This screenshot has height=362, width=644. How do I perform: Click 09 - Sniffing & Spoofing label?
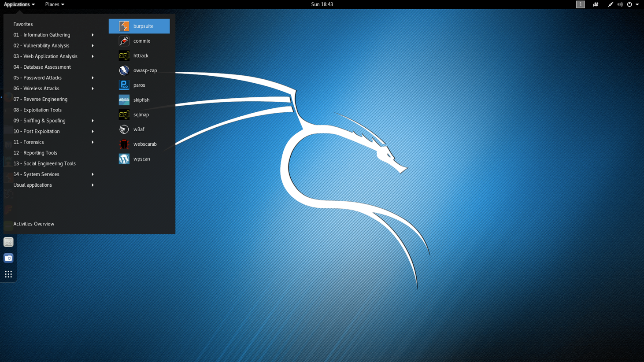(x=39, y=121)
